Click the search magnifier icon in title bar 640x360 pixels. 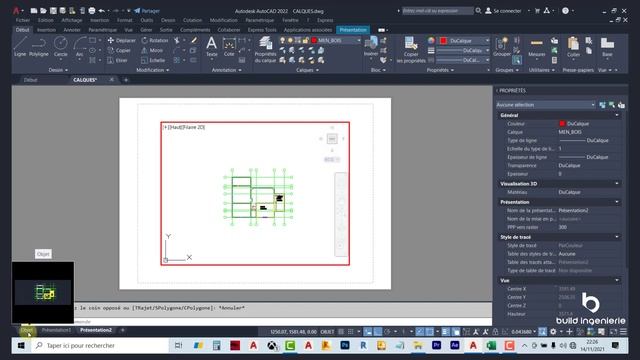(x=478, y=11)
